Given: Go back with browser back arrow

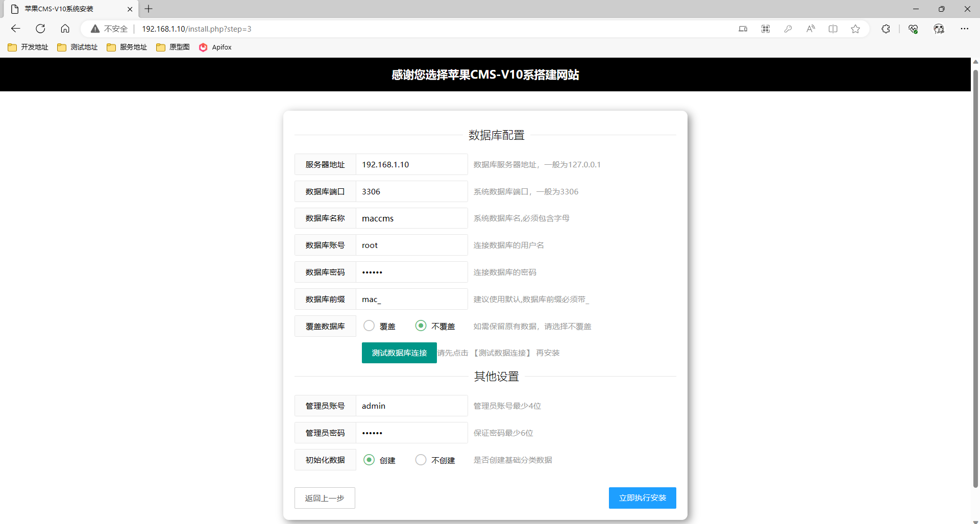Looking at the screenshot, I should pyautogui.click(x=16, y=29).
